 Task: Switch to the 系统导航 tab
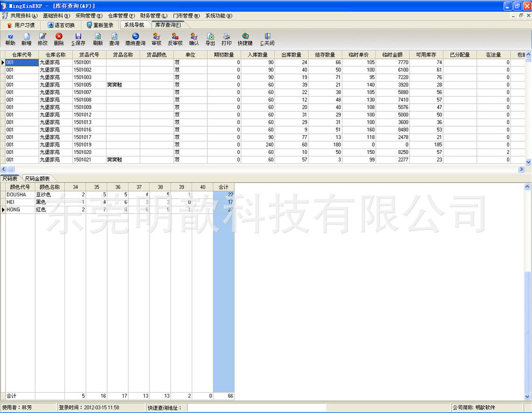[134, 25]
